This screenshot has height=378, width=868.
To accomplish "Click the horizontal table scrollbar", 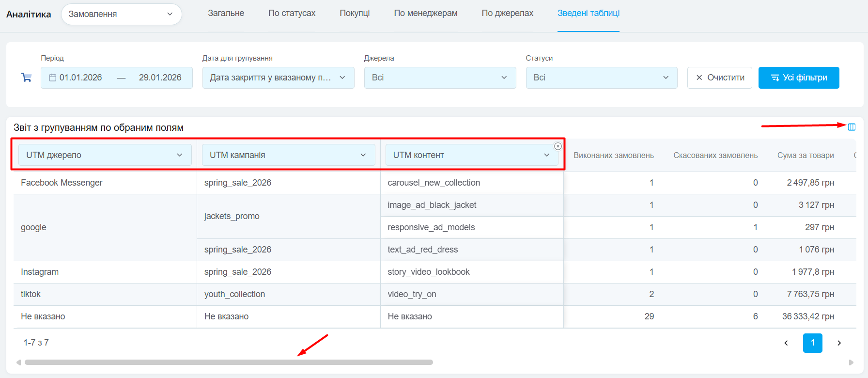I will pos(229,362).
